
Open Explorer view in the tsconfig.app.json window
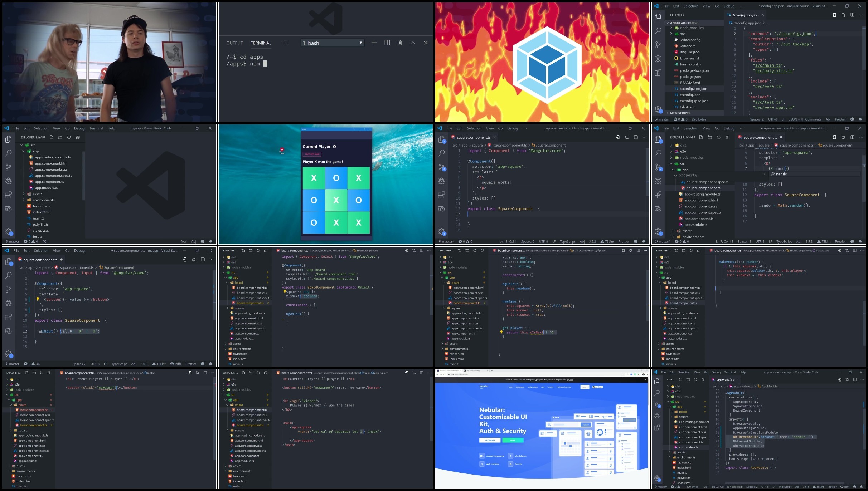tap(658, 17)
